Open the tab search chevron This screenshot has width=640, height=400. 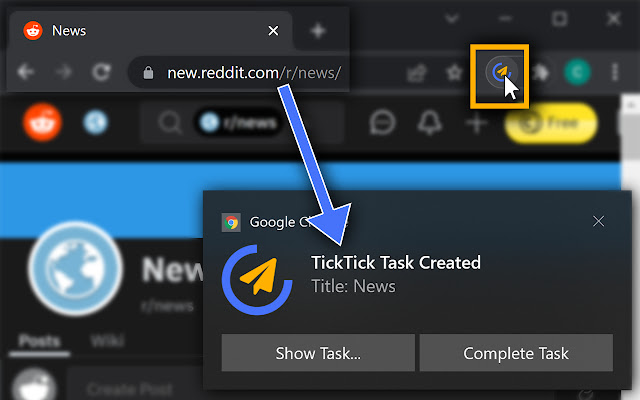point(452,18)
